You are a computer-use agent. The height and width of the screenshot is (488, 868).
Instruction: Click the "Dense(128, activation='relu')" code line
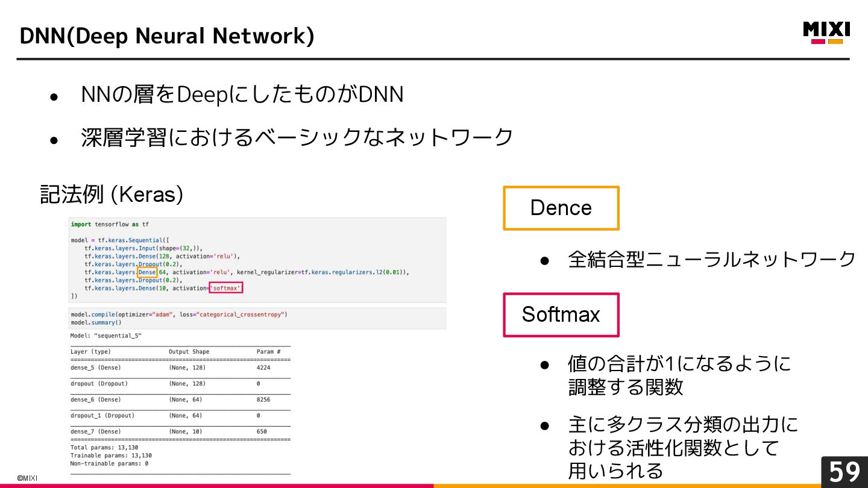[x=162, y=256]
